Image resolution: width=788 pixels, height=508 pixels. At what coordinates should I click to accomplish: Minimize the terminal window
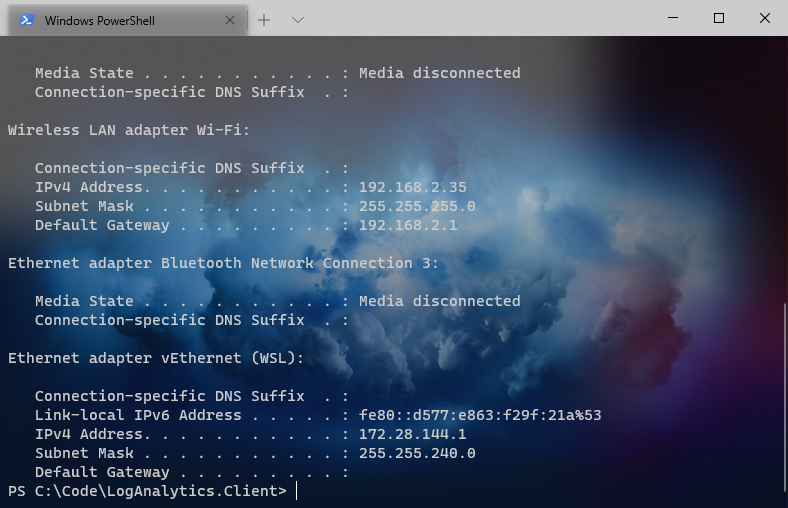click(x=673, y=18)
